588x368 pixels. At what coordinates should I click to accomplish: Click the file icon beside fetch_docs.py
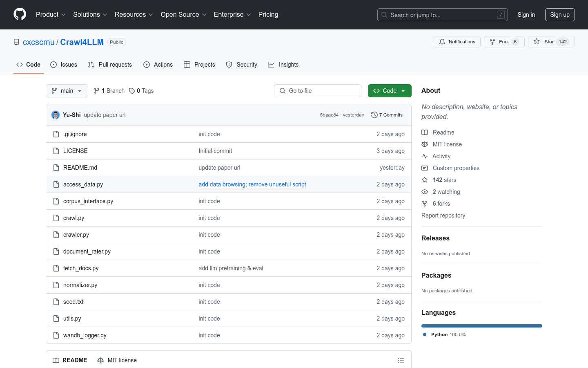(56, 268)
